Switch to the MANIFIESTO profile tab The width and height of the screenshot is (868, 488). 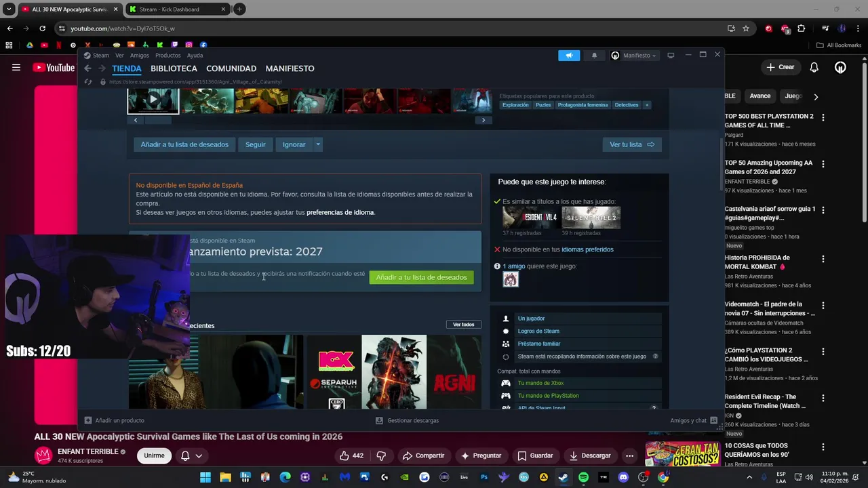click(x=290, y=68)
